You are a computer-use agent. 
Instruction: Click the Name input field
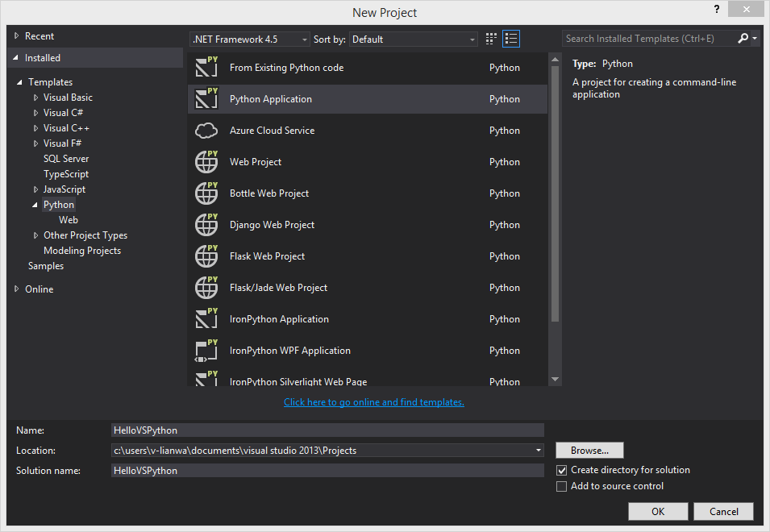[x=327, y=430]
